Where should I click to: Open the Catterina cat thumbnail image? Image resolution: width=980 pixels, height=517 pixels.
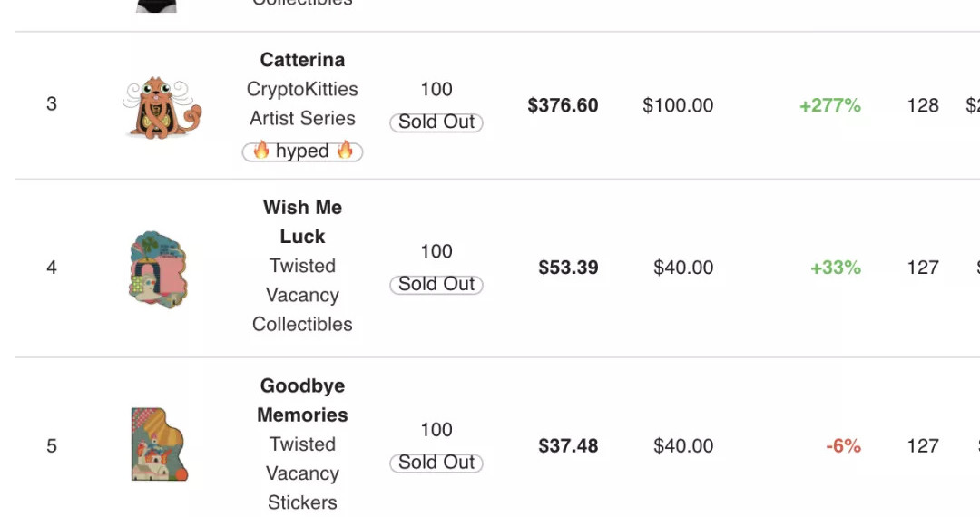[x=162, y=106]
